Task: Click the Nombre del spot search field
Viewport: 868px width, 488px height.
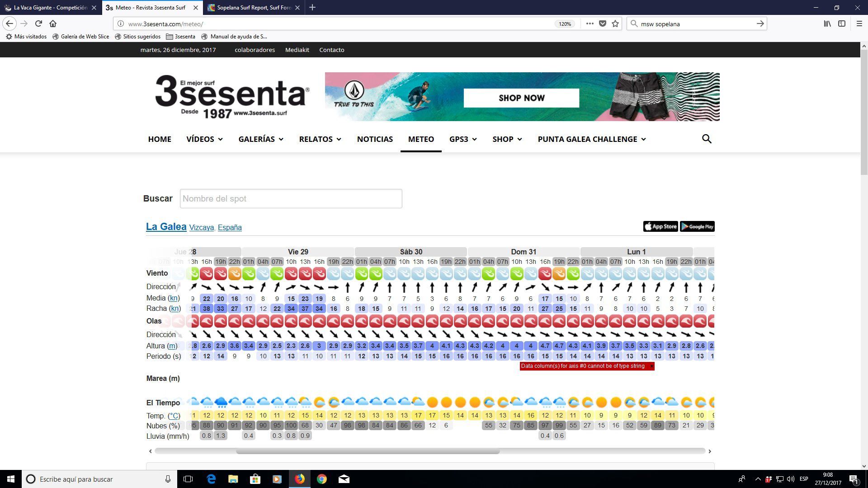Action: (x=291, y=199)
